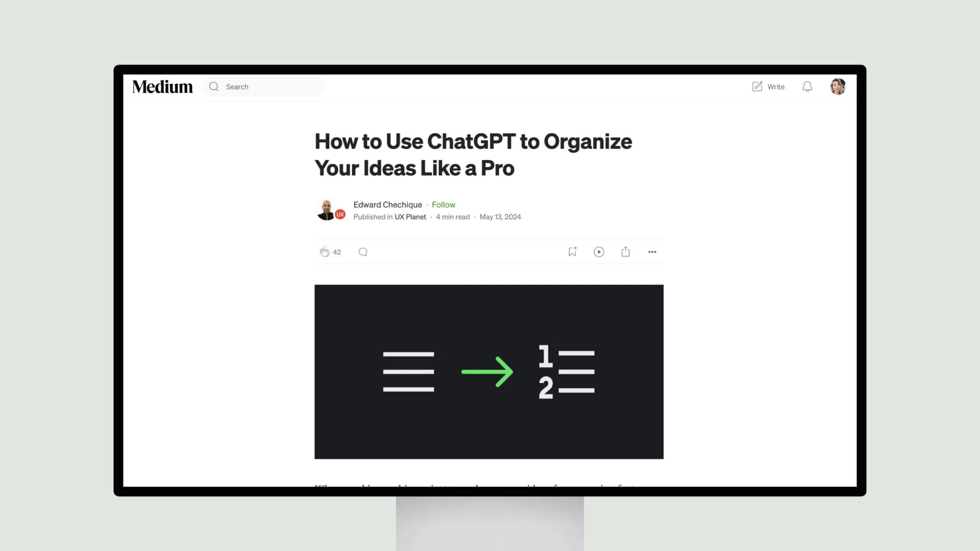Click the share icon

tap(625, 252)
